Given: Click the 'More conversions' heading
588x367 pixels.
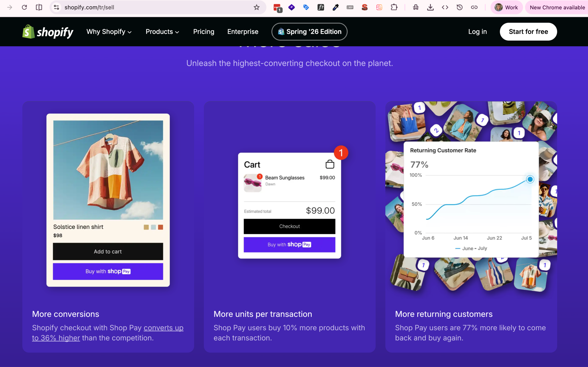Looking at the screenshot, I should click(x=65, y=314).
